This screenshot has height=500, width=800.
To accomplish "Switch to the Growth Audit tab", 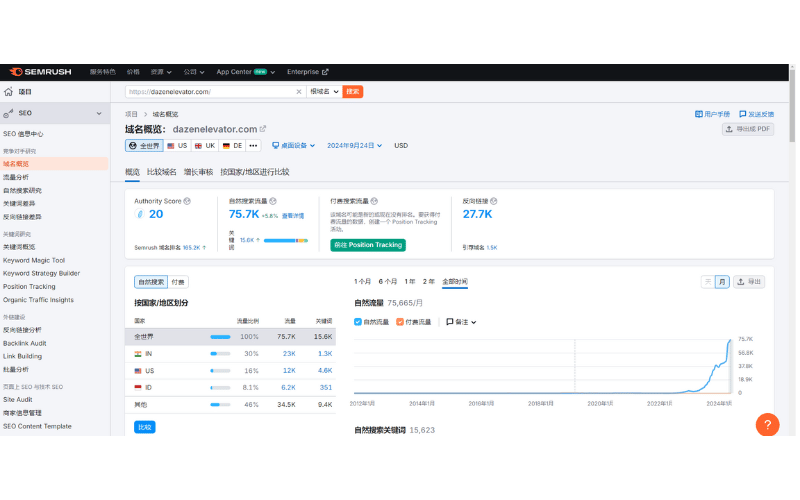I will 198,172.
